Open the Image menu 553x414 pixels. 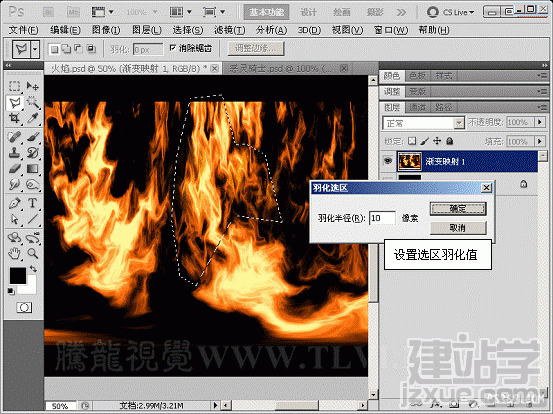pyautogui.click(x=106, y=30)
